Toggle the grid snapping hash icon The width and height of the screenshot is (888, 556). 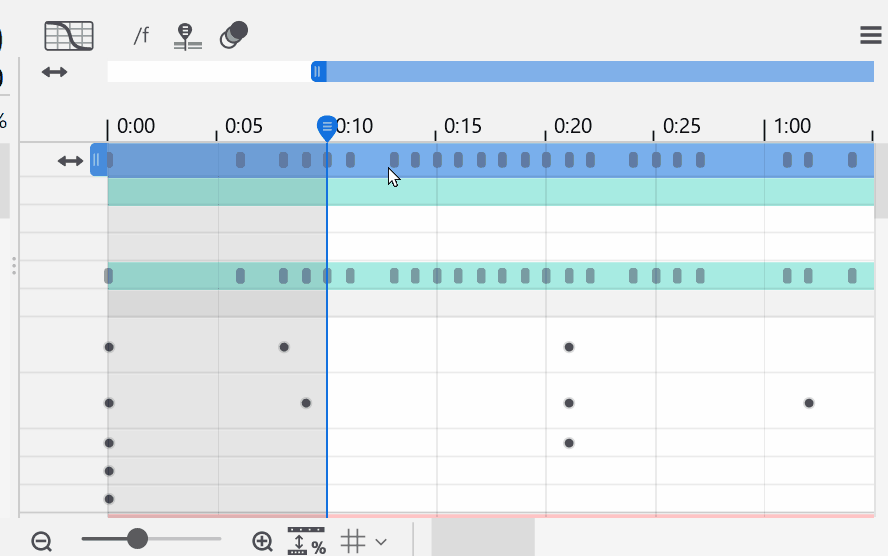tap(353, 541)
